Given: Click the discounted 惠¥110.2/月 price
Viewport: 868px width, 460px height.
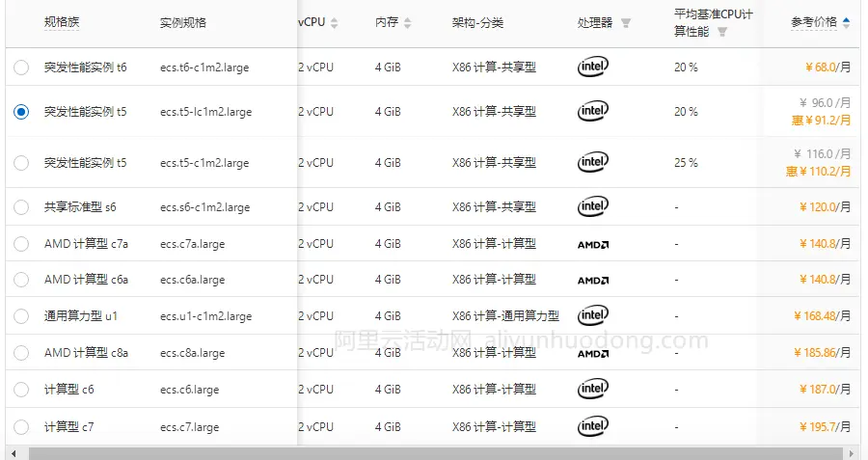Looking at the screenshot, I should [x=818, y=171].
